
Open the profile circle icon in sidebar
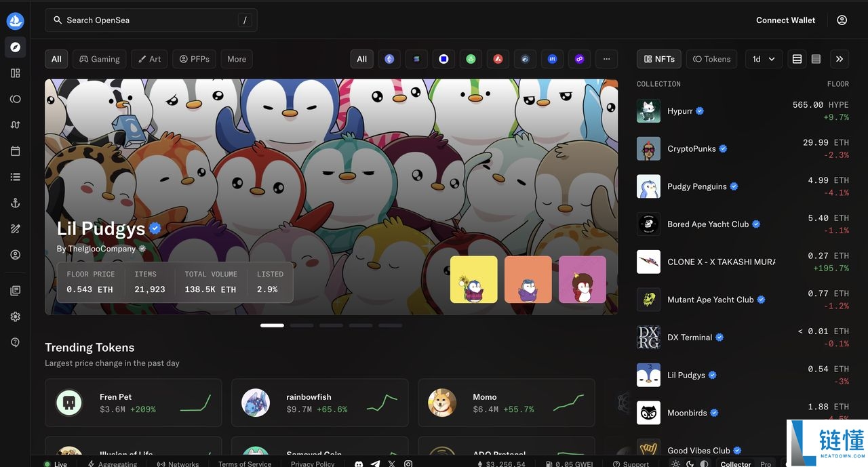tap(15, 255)
